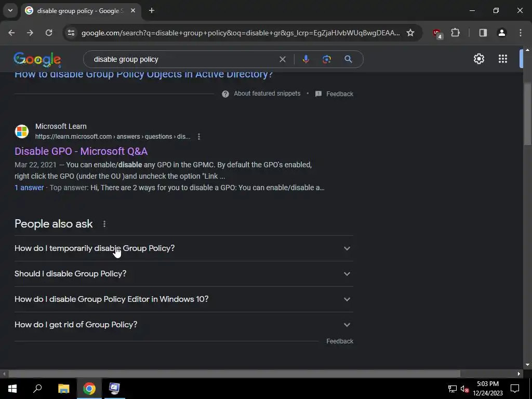
Task: Select the 'disable group policy' Google tab
Action: [82, 10]
